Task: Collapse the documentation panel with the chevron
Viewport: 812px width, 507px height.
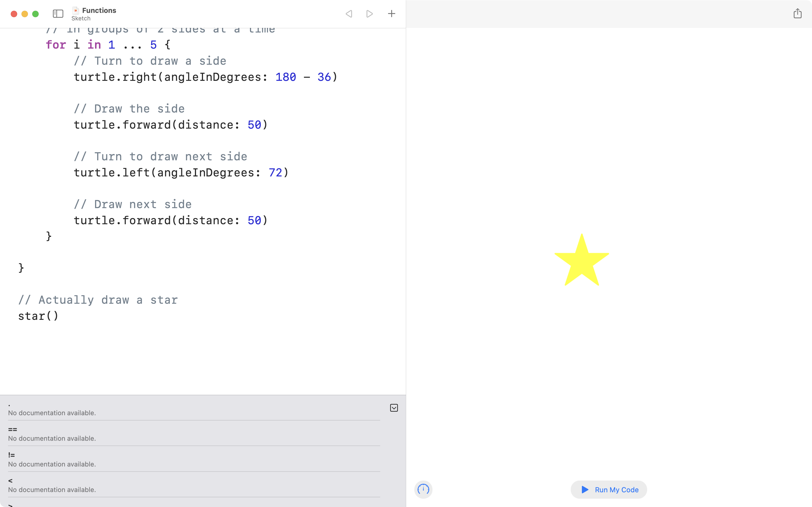Action: click(x=394, y=408)
